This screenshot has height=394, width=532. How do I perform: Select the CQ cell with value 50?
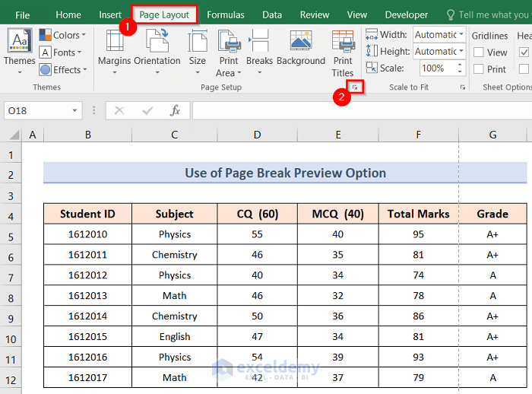(257, 316)
